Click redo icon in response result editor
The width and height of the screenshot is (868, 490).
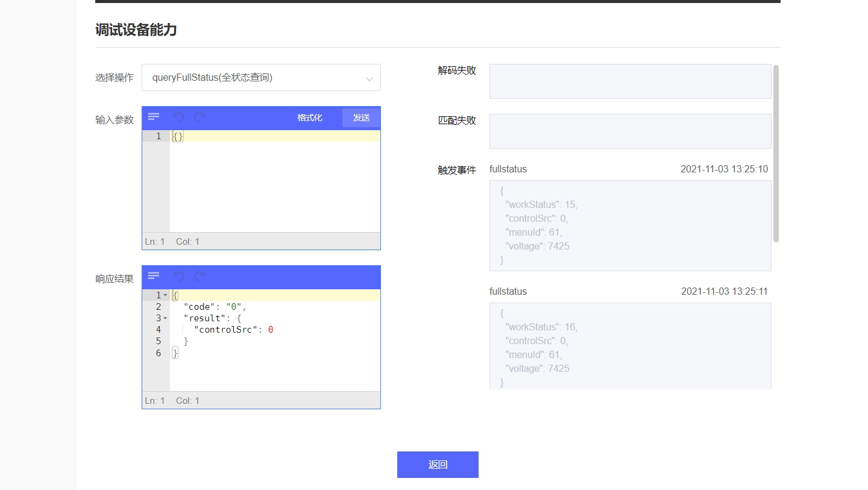(200, 276)
